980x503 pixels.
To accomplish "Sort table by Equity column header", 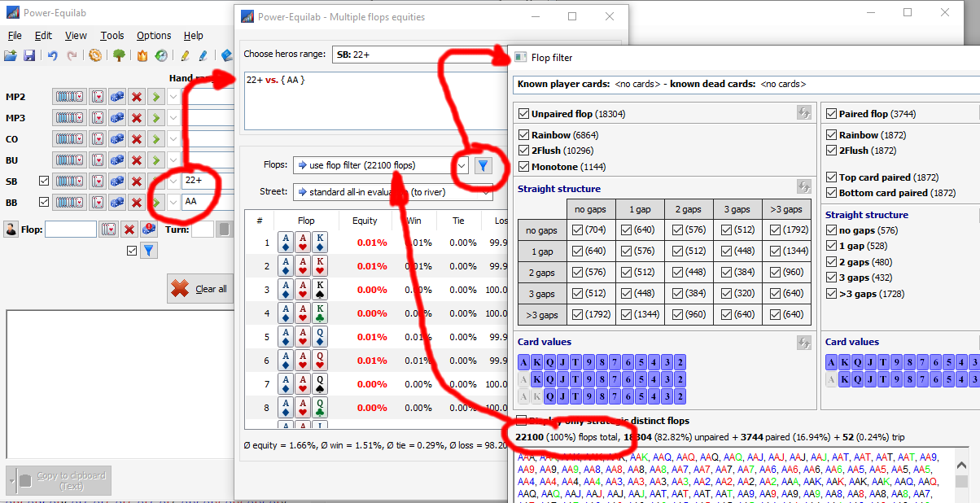I will click(365, 221).
